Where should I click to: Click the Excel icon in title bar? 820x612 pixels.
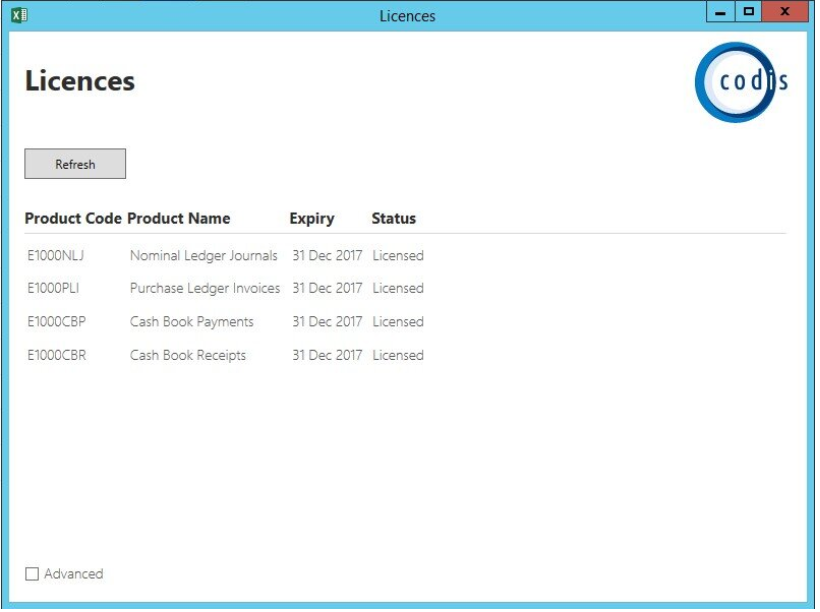click(19, 15)
